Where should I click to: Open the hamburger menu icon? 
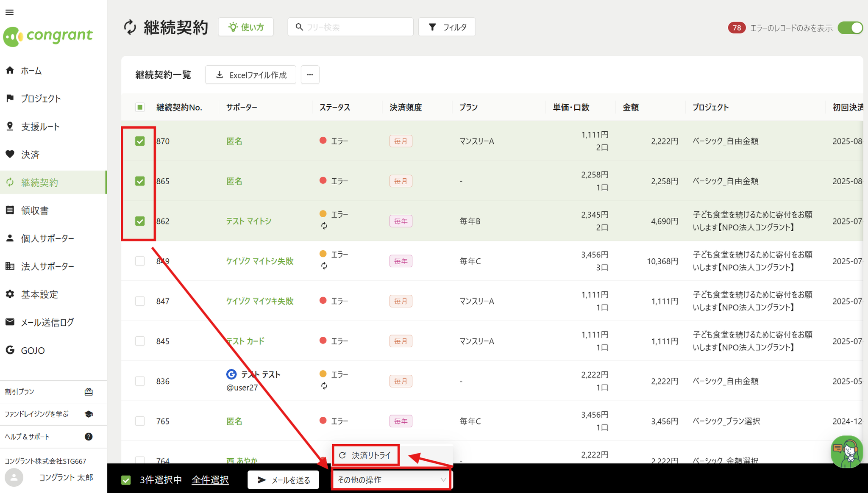[x=9, y=12]
